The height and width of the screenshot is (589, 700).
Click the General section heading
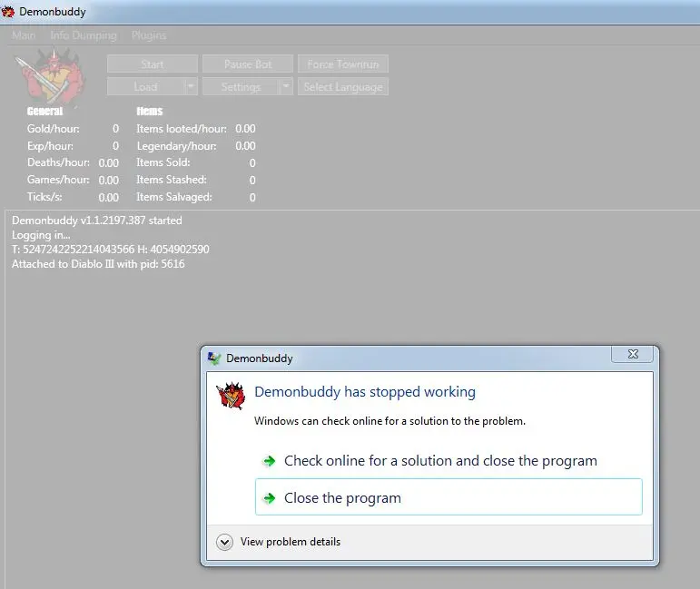click(x=44, y=111)
